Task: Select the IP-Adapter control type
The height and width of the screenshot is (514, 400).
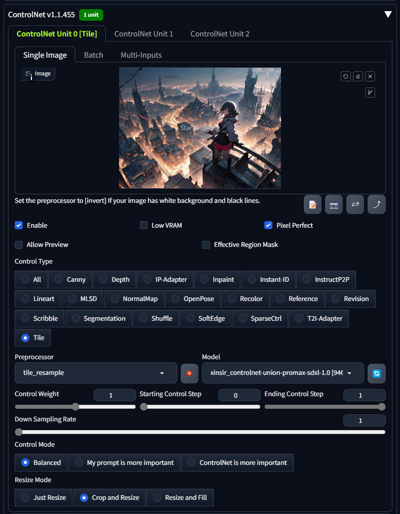Action: pyautogui.click(x=165, y=279)
